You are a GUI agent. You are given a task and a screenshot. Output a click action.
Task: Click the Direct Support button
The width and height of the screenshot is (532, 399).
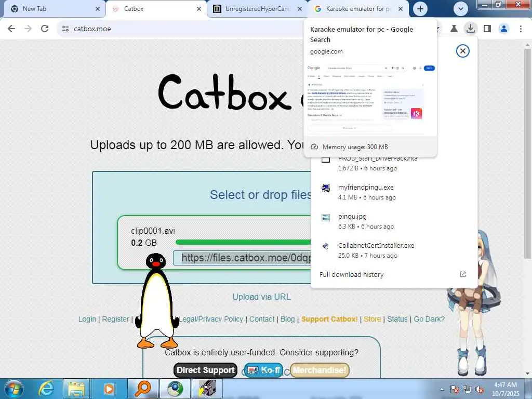point(206,370)
